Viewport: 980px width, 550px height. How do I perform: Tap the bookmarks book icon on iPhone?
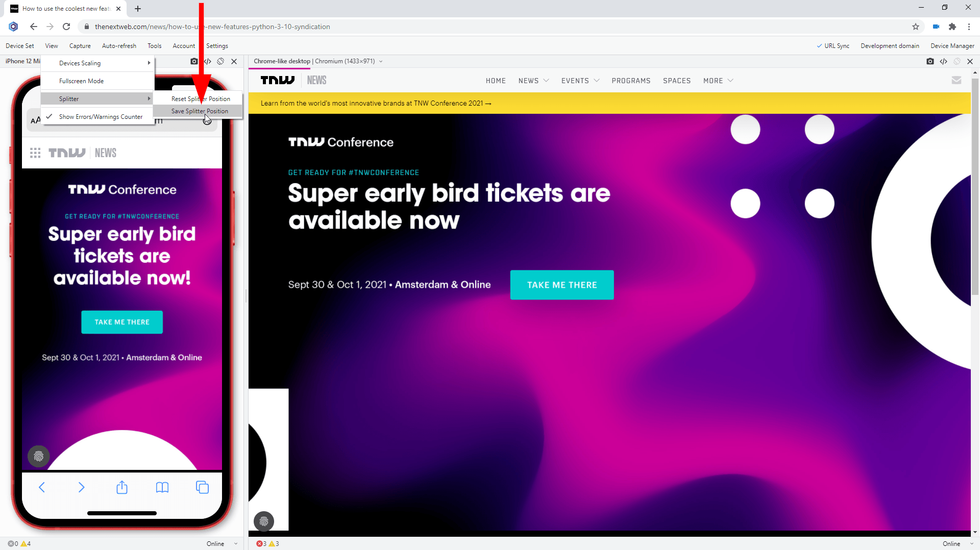pyautogui.click(x=162, y=487)
